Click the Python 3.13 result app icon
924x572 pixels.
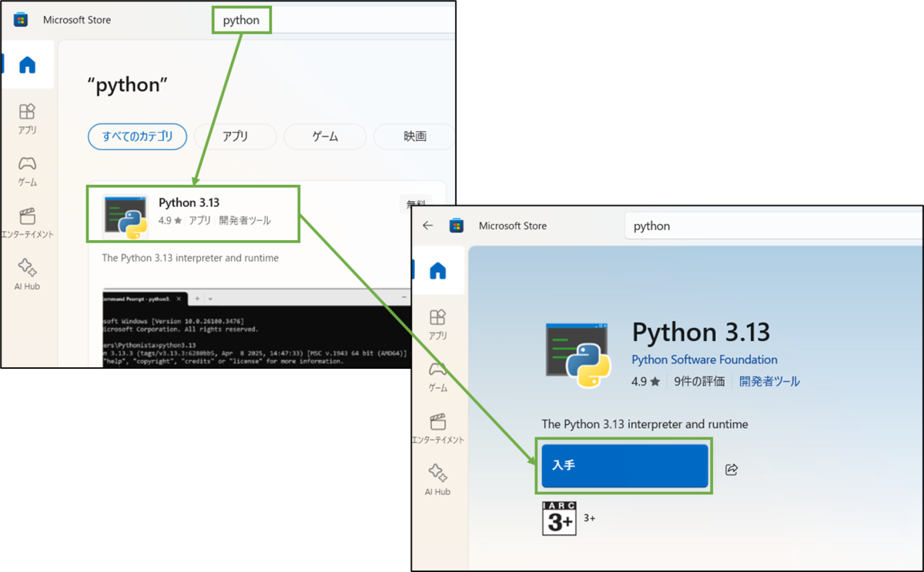click(x=126, y=218)
